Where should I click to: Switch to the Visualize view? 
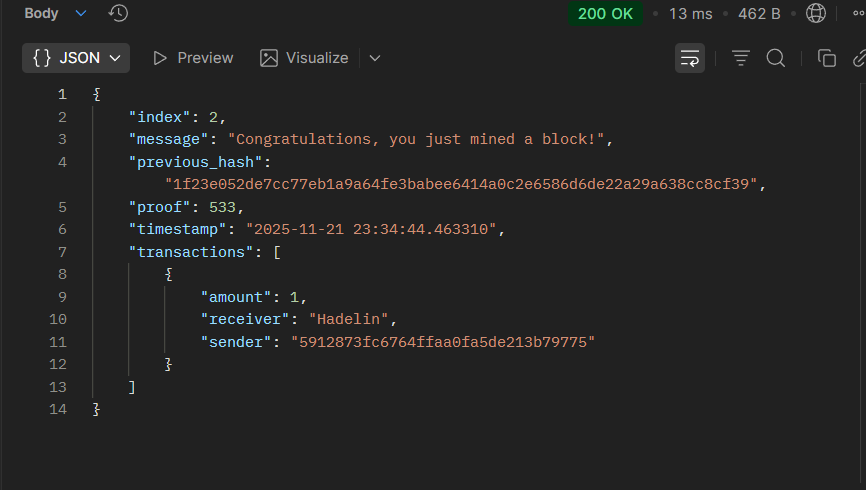pyautogui.click(x=304, y=58)
